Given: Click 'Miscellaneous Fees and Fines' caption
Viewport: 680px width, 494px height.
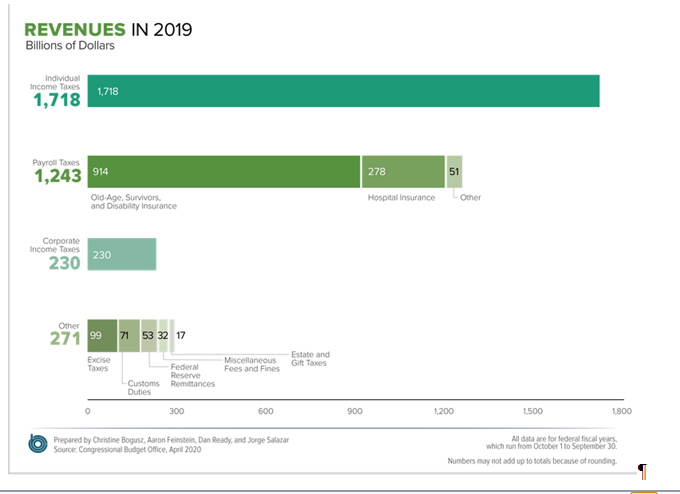Looking at the screenshot, I should [252, 364].
